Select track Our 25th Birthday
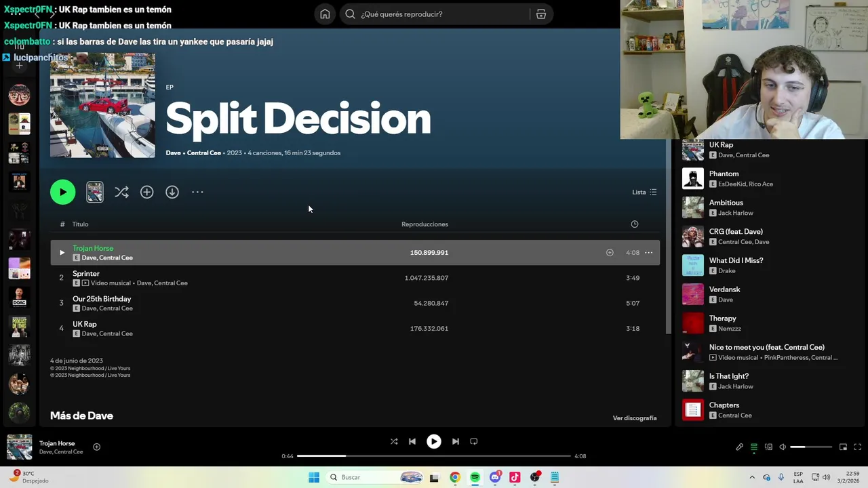This screenshot has width=868, height=488. tap(102, 299)
